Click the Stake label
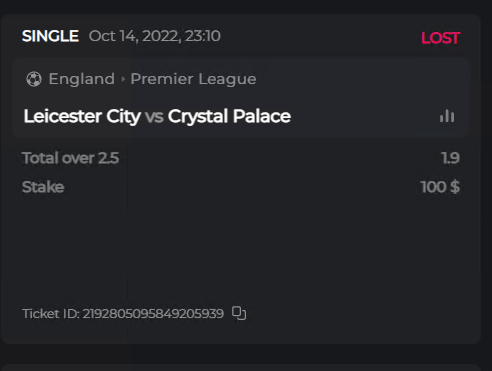The width and height of the screenshot is (492, 371). point(43,187)
